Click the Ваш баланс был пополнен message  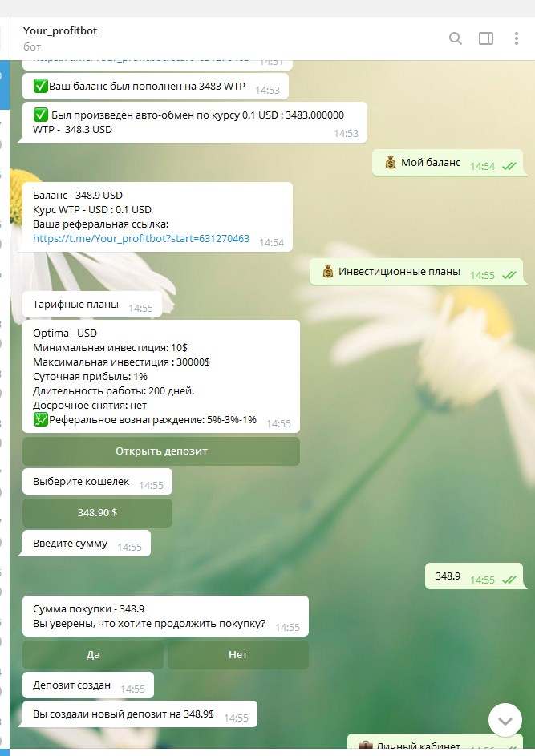pyautogui.click(x=156, y=87)
